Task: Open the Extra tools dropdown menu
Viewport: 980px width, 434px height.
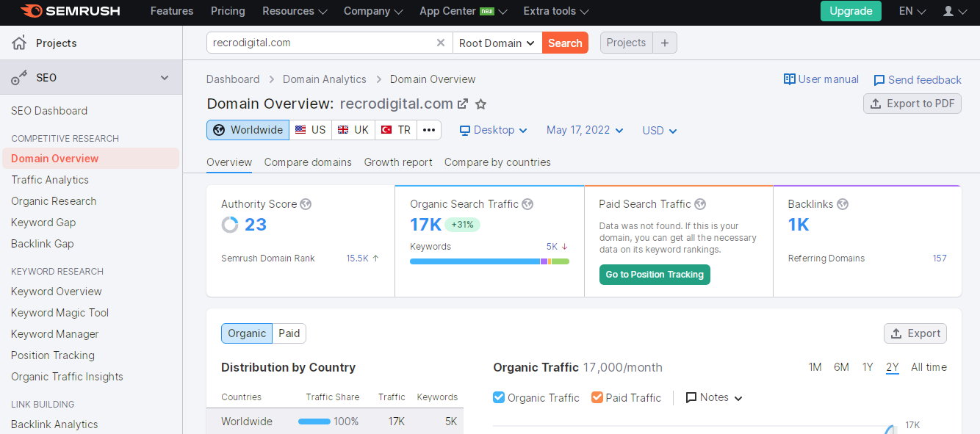Action: 556,11
